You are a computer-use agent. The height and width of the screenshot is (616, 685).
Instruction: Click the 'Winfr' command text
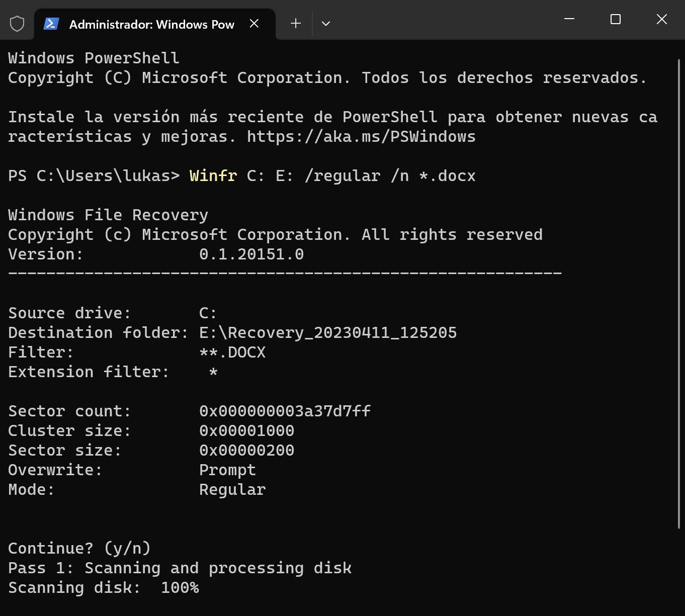(213, 176)
